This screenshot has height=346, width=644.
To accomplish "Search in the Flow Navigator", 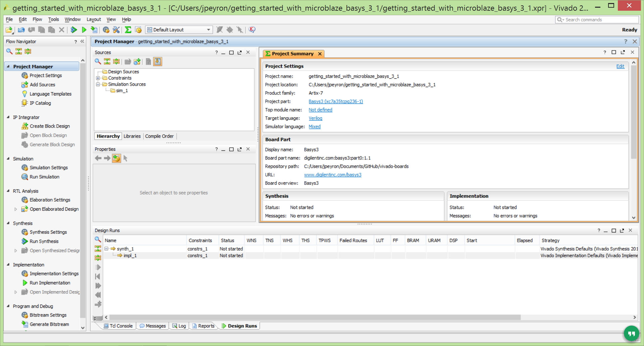I will tap(9, 51).
